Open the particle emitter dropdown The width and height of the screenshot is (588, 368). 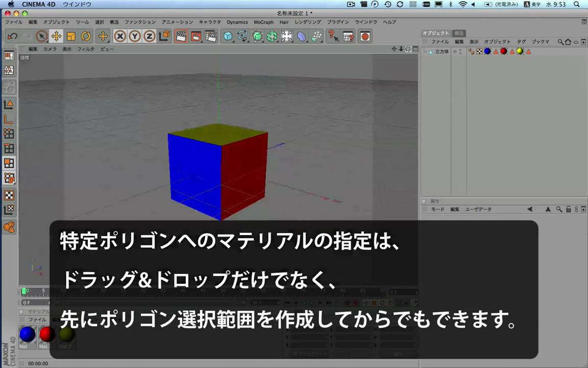(317, 36)
